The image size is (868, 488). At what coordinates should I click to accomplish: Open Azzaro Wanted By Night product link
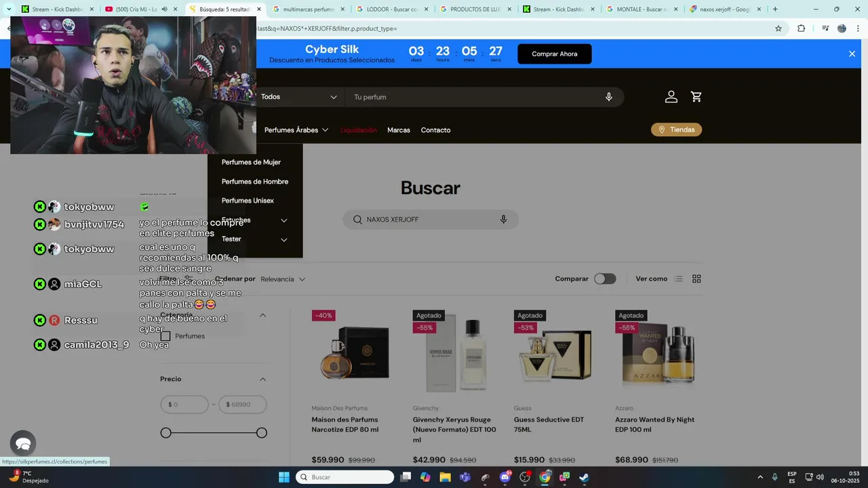pyautogui.click(x=654, y=424)
